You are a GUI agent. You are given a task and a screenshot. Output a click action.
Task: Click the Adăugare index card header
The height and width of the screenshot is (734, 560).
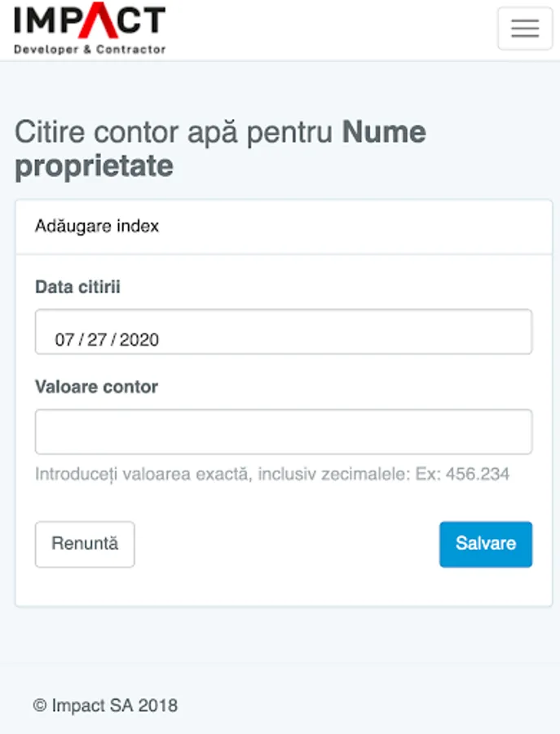97,226
